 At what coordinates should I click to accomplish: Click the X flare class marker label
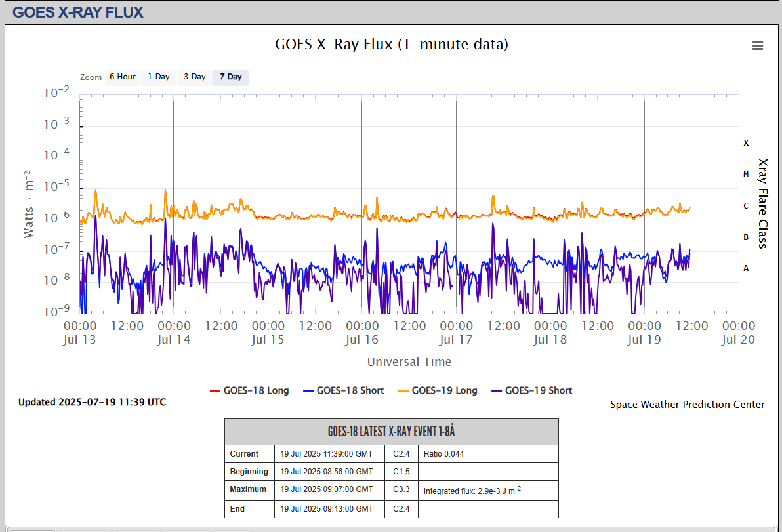coord(746,142)
